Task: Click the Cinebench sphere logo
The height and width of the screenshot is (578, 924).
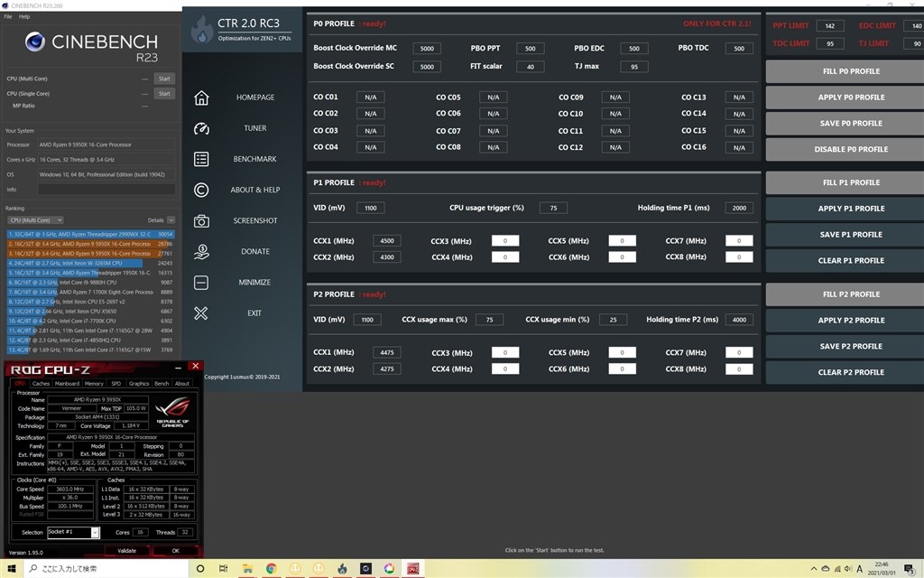Action: tap(35, 42)
